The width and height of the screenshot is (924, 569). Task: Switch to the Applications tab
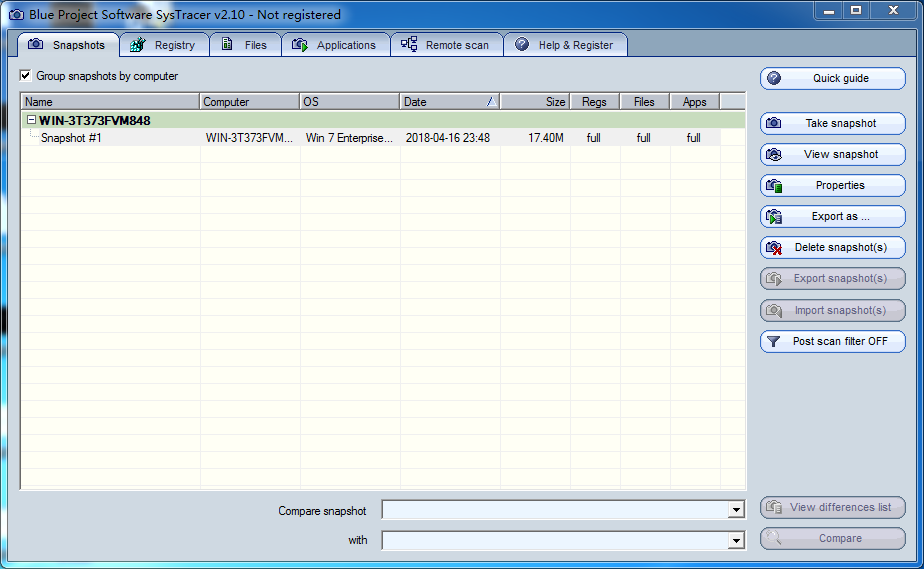336,45
